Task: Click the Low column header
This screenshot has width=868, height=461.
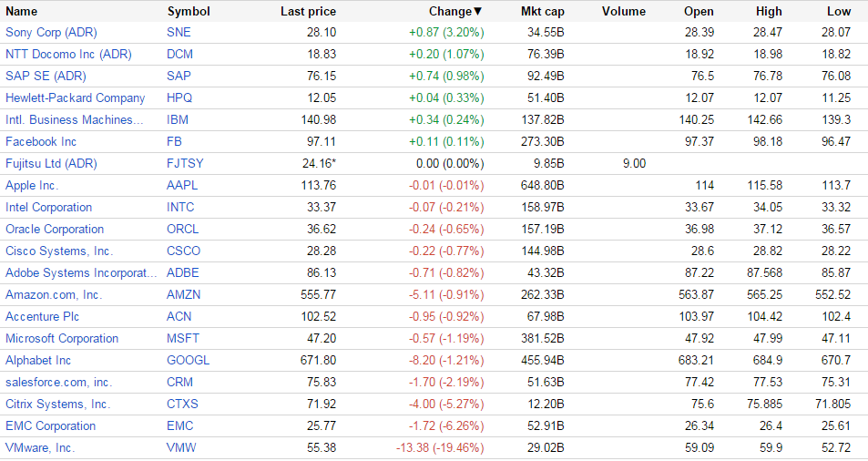Action: 839,12
